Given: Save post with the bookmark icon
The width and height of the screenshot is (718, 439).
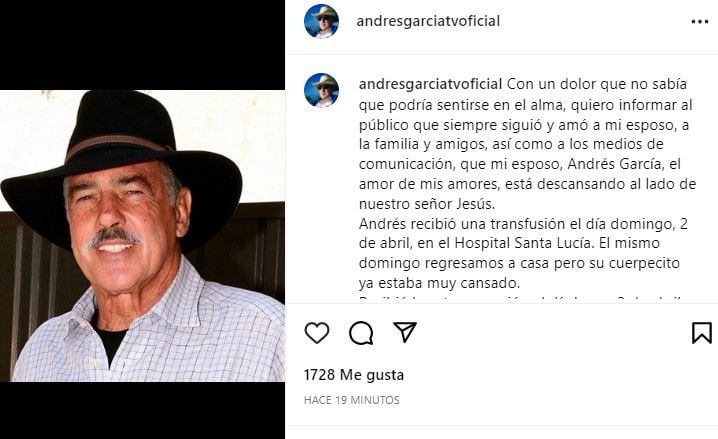Looking at the screenshot, I should click(x=702, y=333).
